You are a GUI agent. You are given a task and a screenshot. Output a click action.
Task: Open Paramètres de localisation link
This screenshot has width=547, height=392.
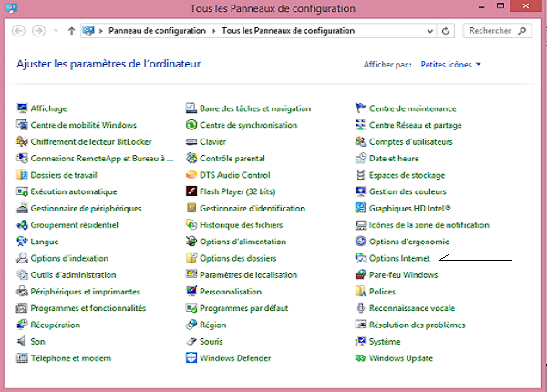point(248,274)
